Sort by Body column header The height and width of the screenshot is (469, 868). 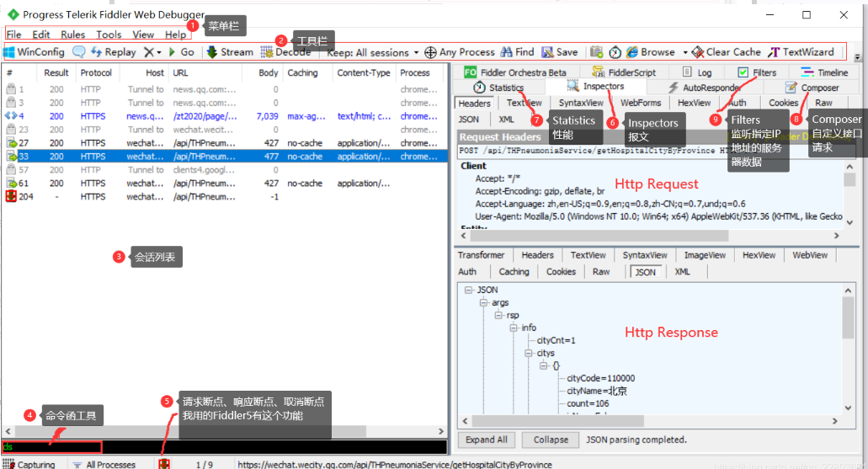pos(268,72)
